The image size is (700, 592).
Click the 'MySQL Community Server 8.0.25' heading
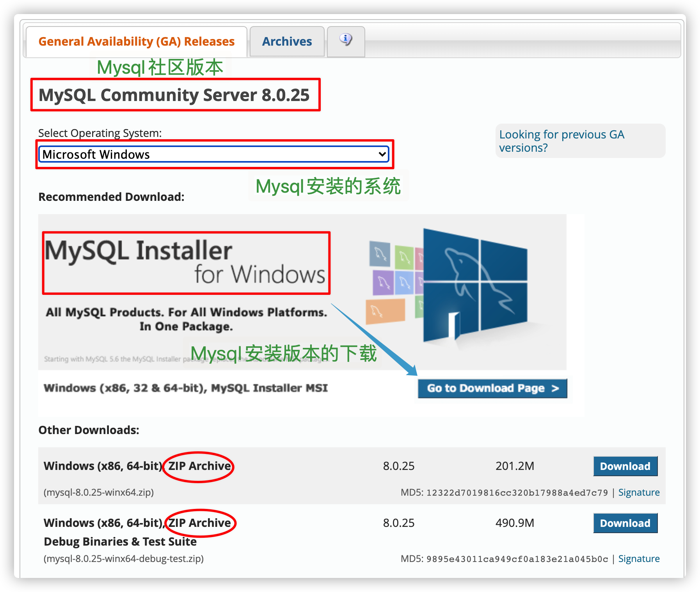coord(174,95)
